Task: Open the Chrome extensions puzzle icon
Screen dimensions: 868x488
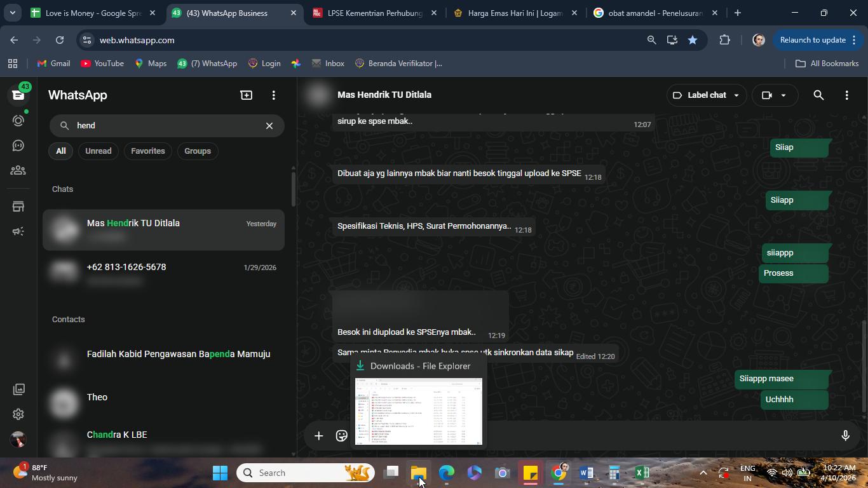Action: click(724, 40)
